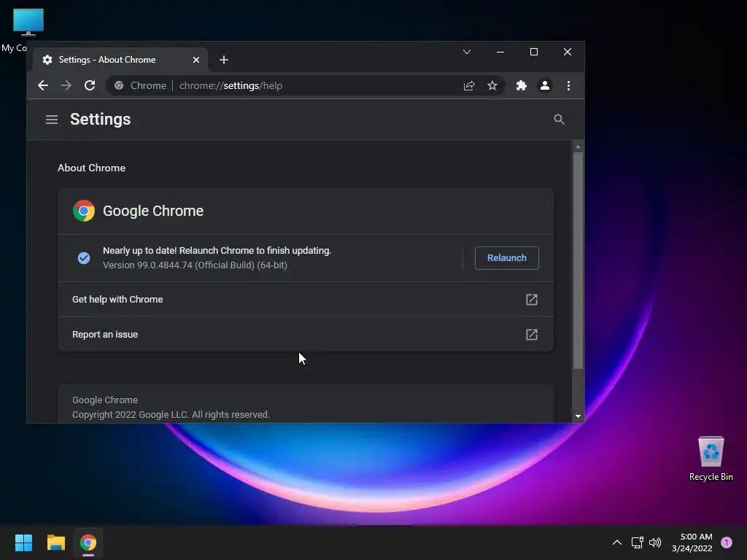The image size is (747, 560).
Task: Open the Settings hamburger menu
Action: pos(52,120)
